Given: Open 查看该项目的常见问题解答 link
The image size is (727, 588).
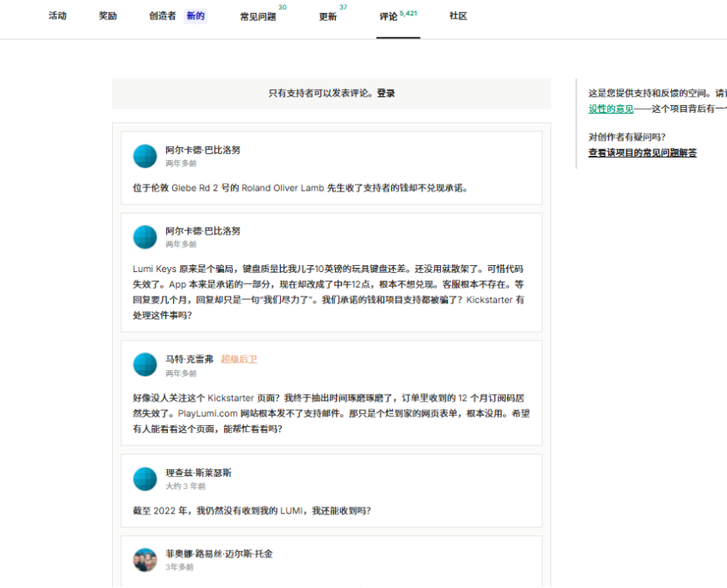Looking at the screenshot, I should click(x=642, y=152).
